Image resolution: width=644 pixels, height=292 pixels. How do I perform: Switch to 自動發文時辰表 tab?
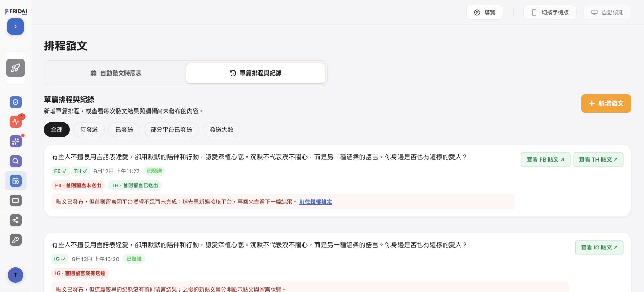pyautogui.click(x=116, y=73)
